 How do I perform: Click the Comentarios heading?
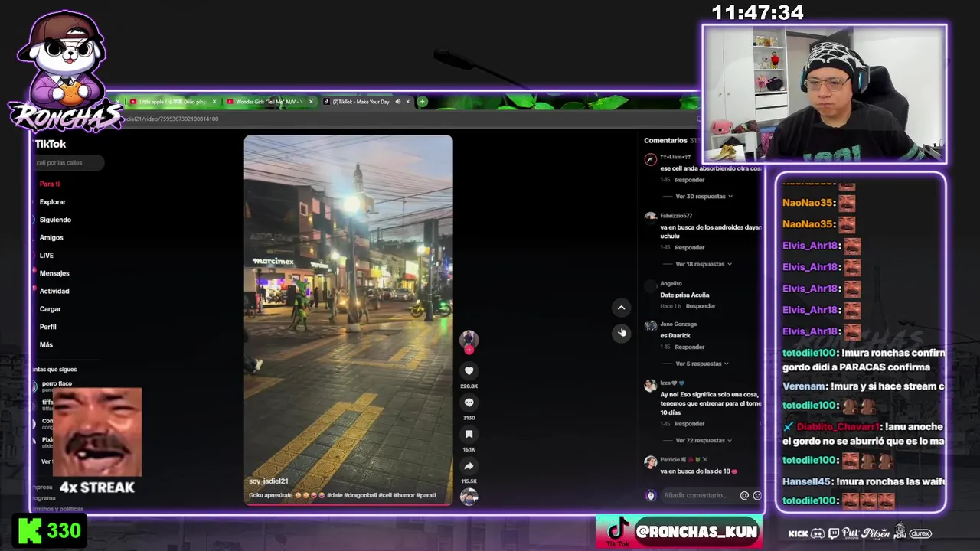(x=665, y=140)
